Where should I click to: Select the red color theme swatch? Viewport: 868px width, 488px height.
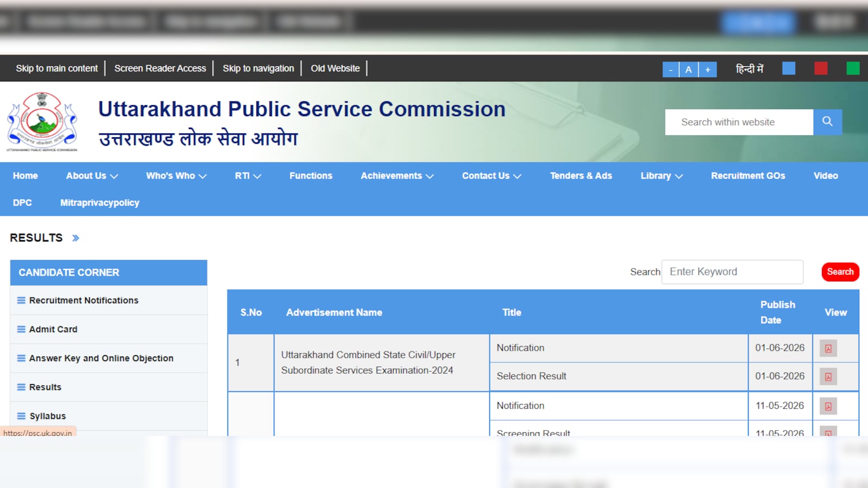pos(821,68)
